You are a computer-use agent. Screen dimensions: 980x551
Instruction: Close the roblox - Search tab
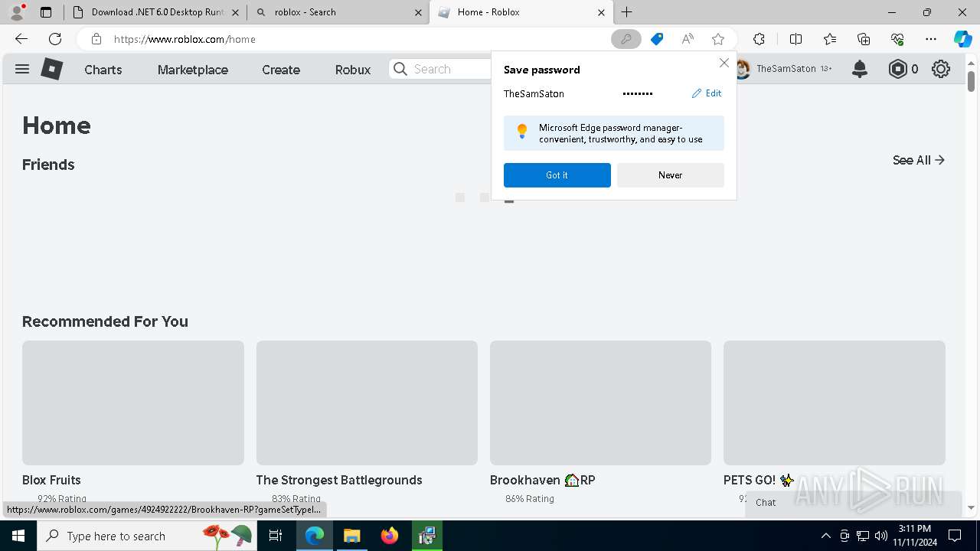point(418,12)
